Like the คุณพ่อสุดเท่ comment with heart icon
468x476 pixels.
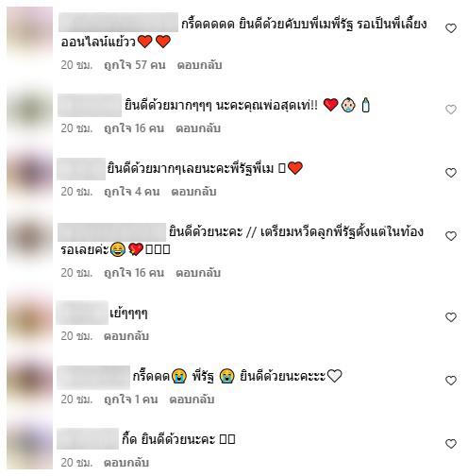click(451, 110)
